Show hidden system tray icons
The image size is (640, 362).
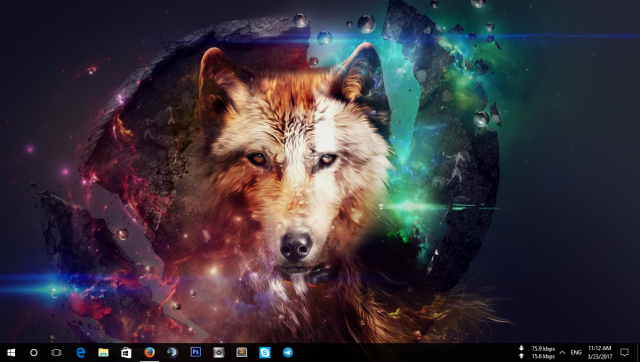pos(562,353)
